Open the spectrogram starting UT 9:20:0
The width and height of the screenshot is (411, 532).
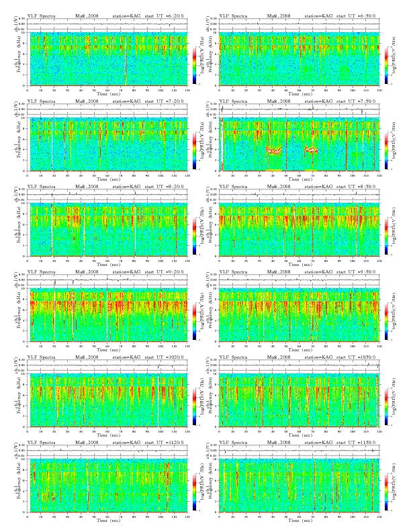point(107,315)
